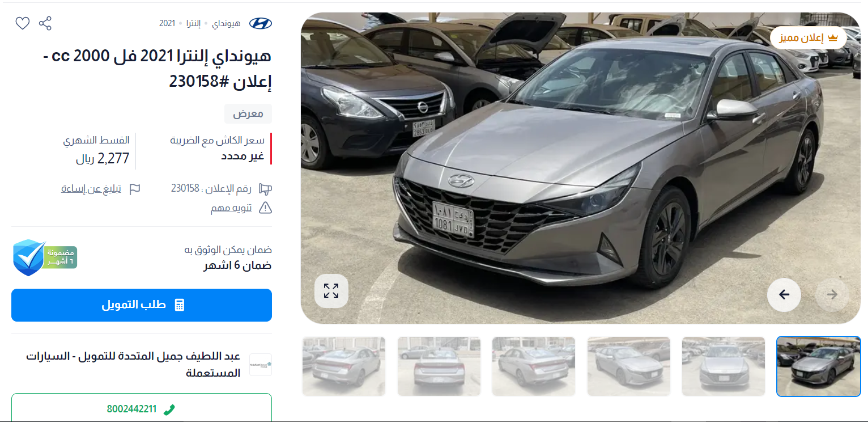Open Abdul Latif Jameel dealer logo
868x422 pixels.
(x=261, y=365)
